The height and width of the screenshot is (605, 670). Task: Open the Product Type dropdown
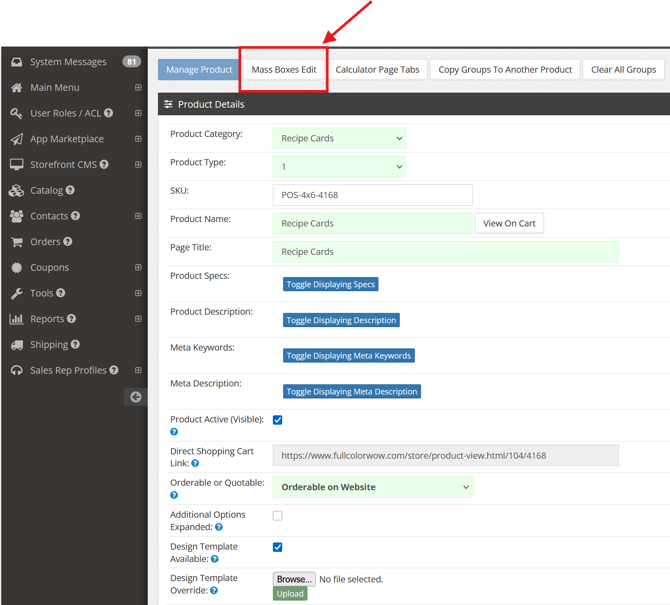pyautogui.click(x=339, y=167)
